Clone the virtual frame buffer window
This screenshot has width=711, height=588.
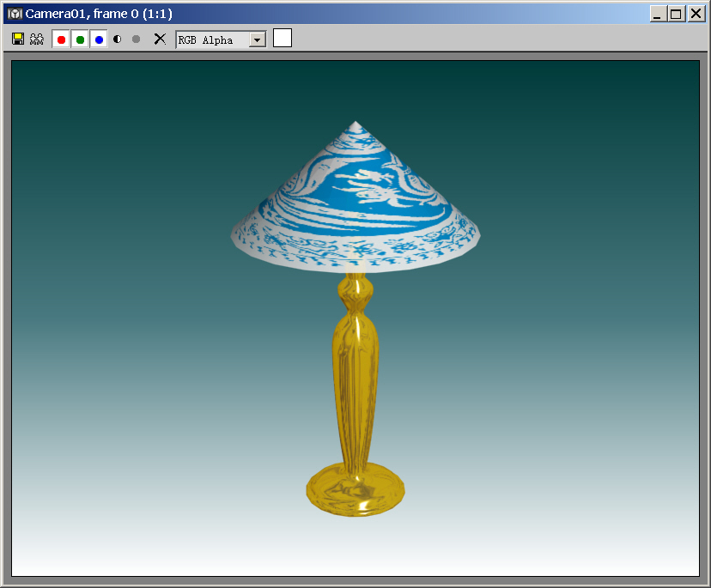pyautogui.click(x=37, y=39)
